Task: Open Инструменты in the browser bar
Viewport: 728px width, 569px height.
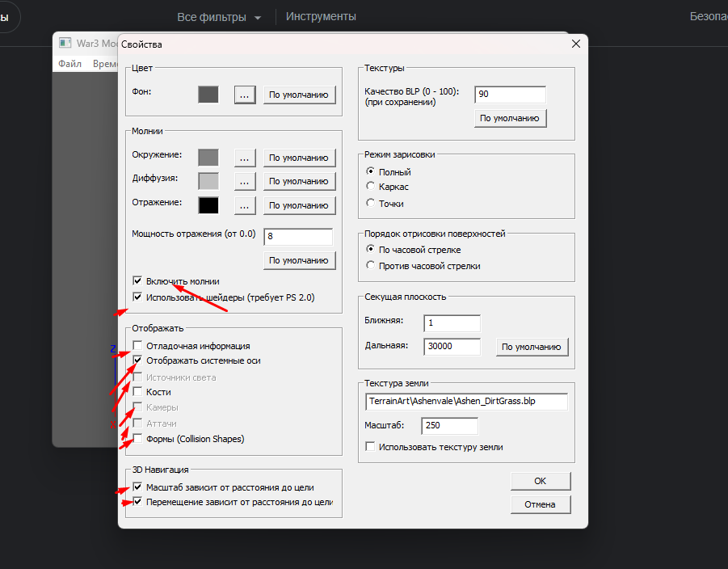Action: (x=321, y=16)
